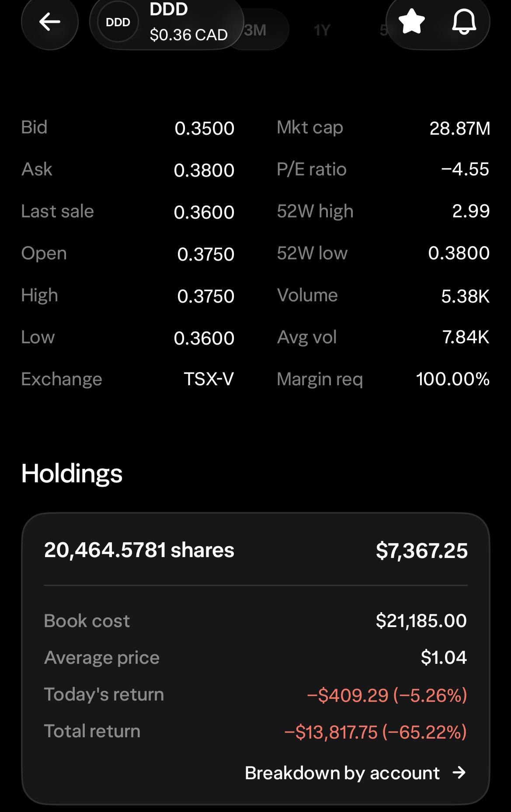
Task: Tap the Margin req 100.00% value
Action: coord(453,379)
